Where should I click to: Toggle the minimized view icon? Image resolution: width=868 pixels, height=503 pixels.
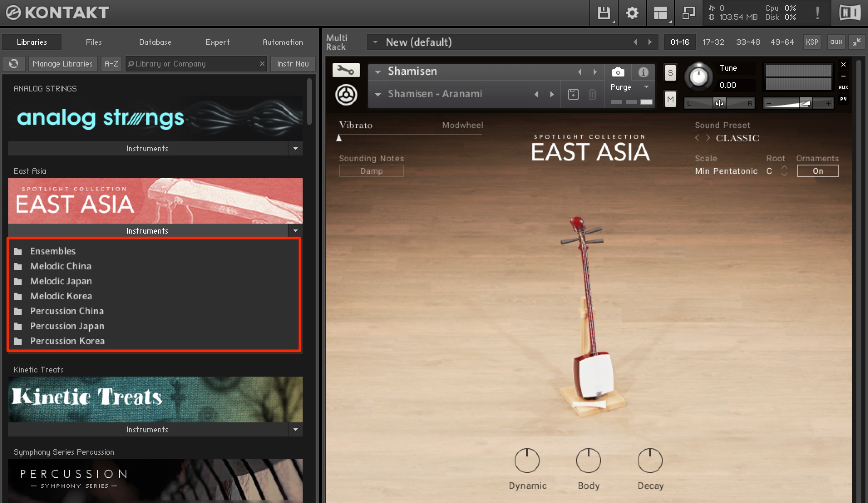(688, 13)
